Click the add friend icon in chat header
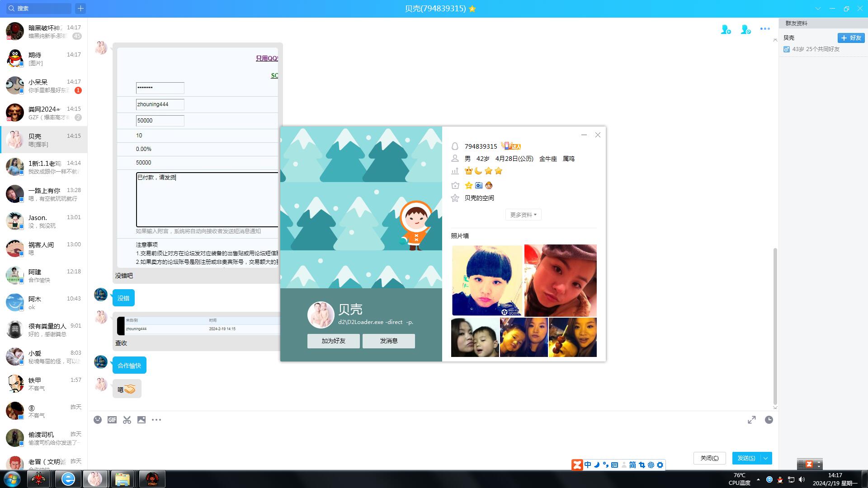 click(726, 29)
